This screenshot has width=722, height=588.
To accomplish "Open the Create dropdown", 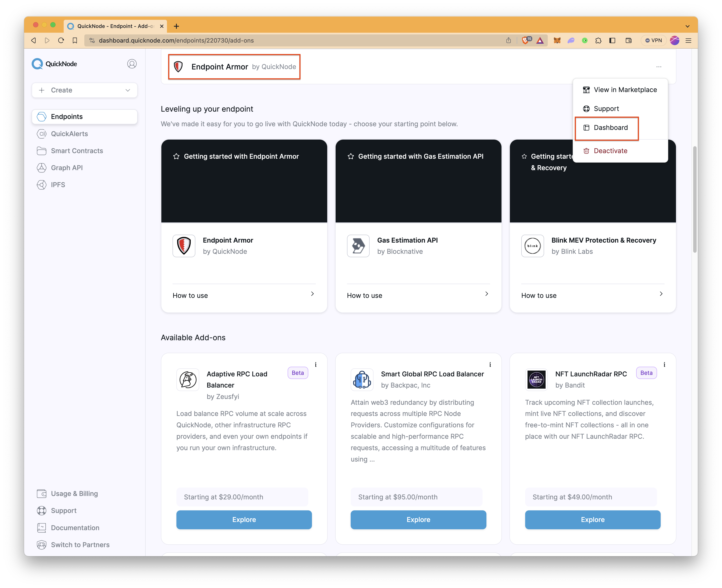I will point(85,90).
